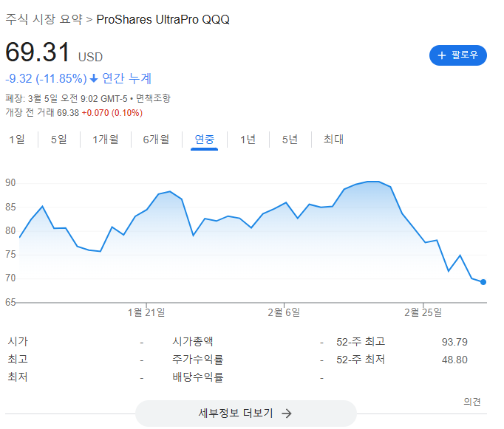This screenshot has width=504, height=429.
Task: Select the 5일 range tab
Action: click(59, 140)
